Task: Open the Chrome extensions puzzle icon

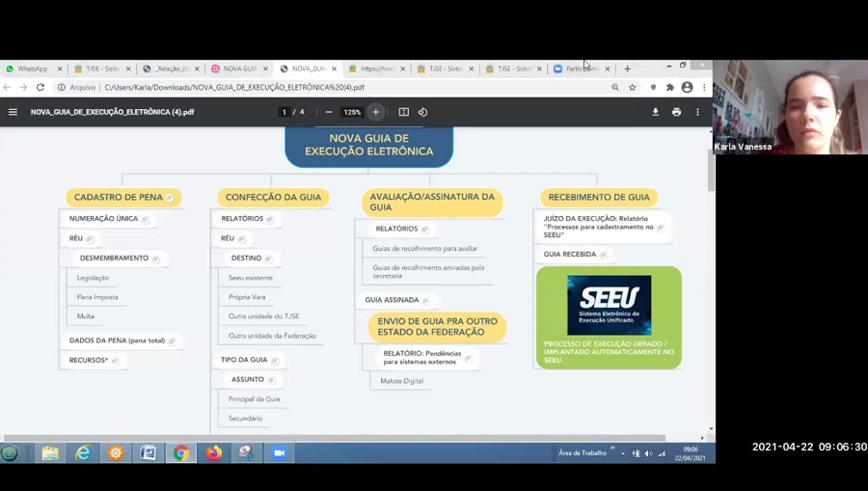Action: [x=670, y=88]
